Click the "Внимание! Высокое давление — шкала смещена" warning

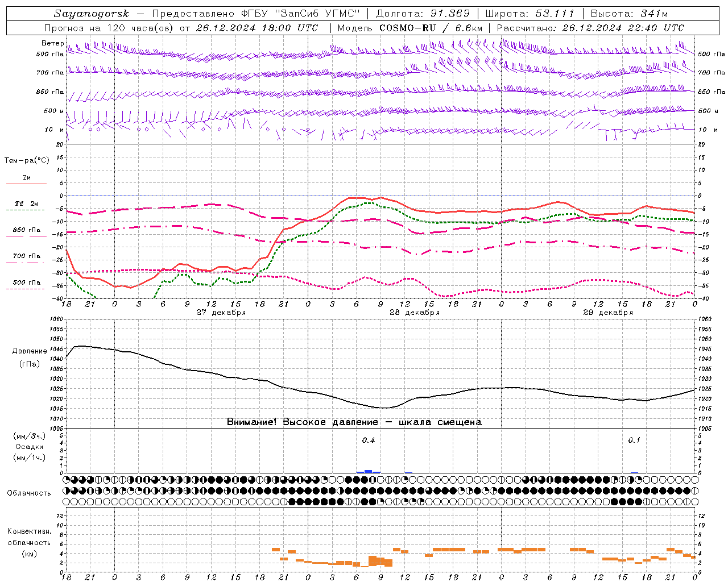[354, 422]
